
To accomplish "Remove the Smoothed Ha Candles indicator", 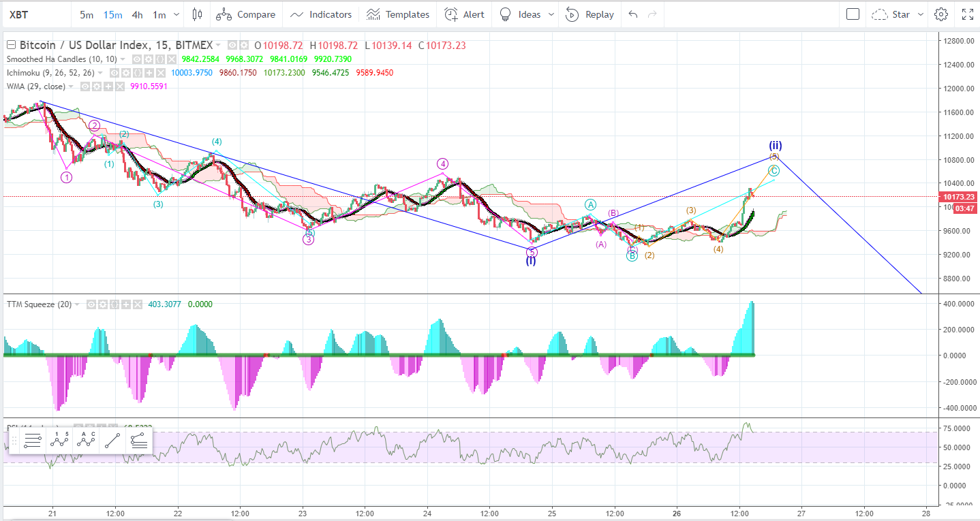I will pos(171,59).
